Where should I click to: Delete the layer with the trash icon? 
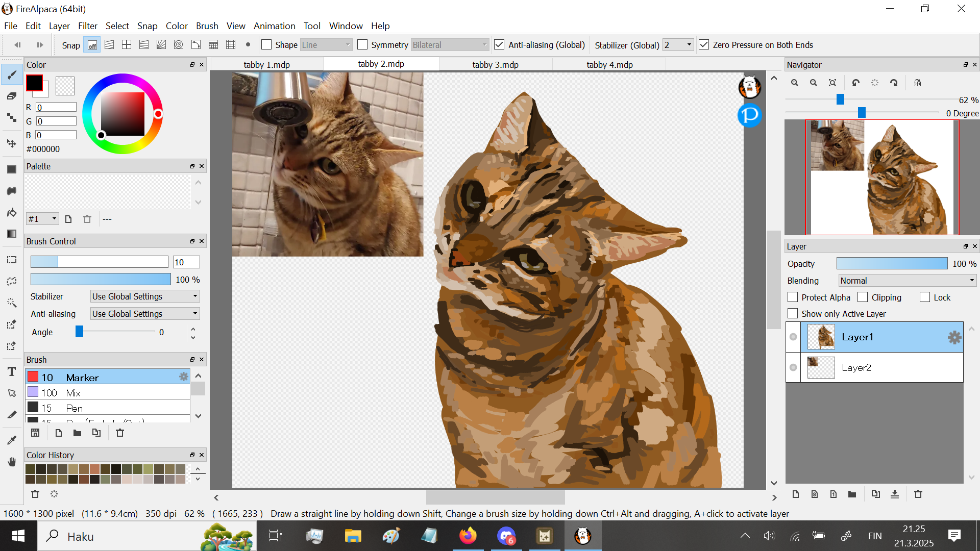(918, 494)
